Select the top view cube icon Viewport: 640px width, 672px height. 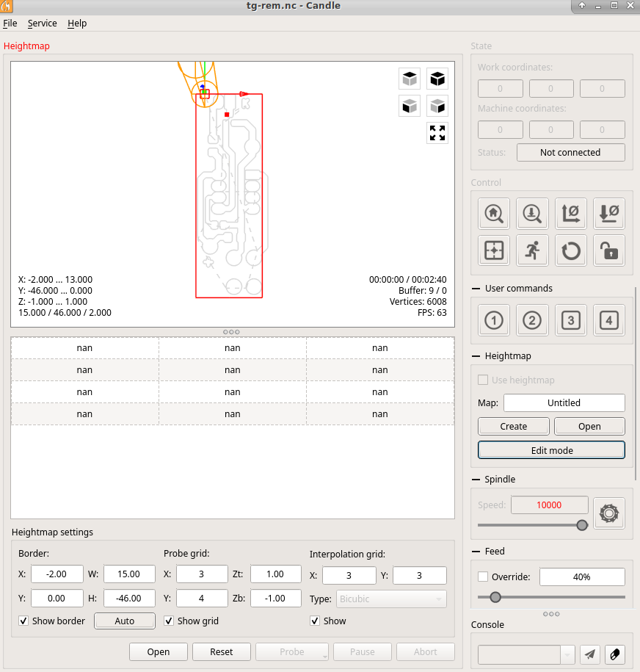pyautogui.click(x=410, y=79)
